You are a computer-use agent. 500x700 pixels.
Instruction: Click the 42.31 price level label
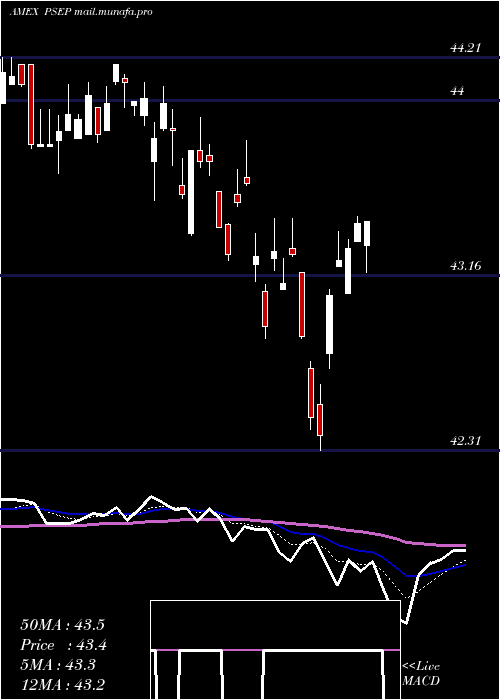[x=466, y=441]
